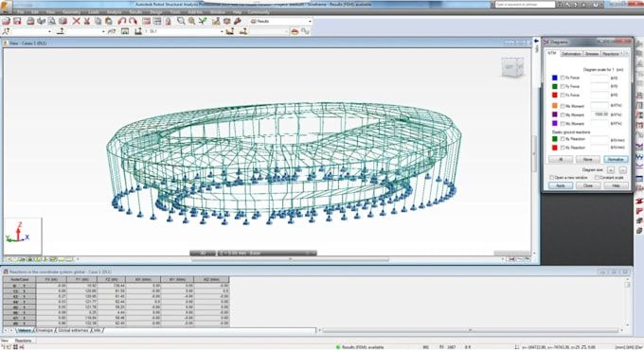Open the Loads menu

tap(93, 12)
